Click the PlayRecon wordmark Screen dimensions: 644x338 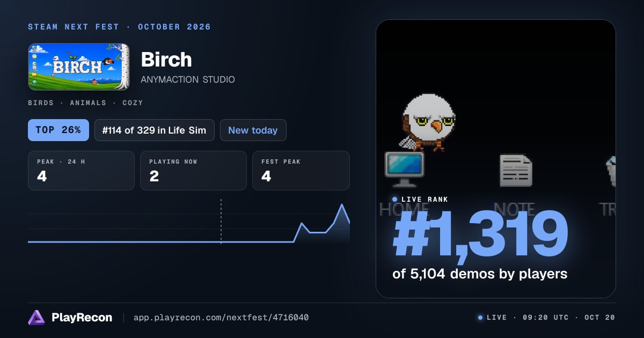click(82, 318)
